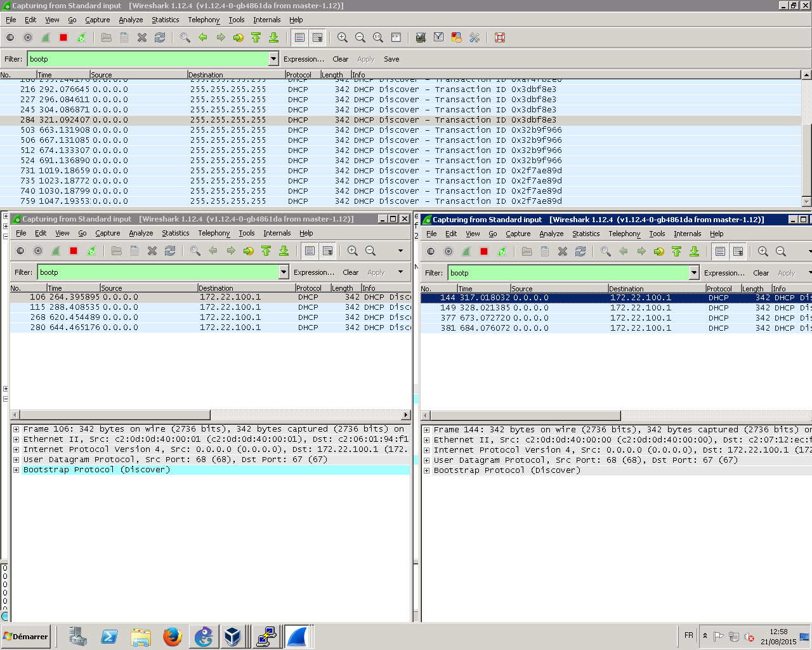Jump to first packet in top window

[x=256, y=37]
